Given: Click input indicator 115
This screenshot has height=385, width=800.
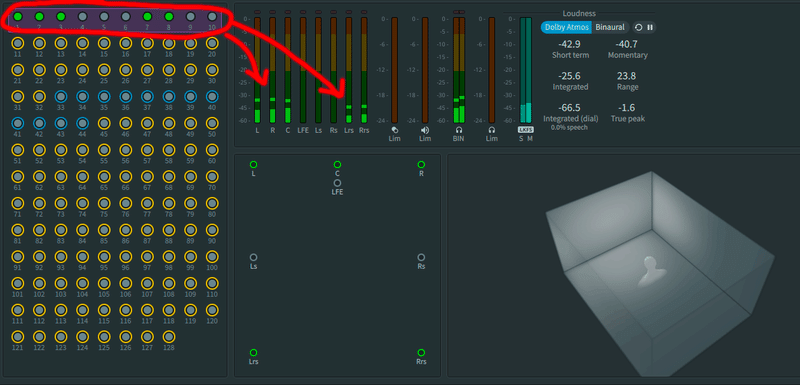Looking at the screenshot, I should pyautogui.click(x=104, y=310).
